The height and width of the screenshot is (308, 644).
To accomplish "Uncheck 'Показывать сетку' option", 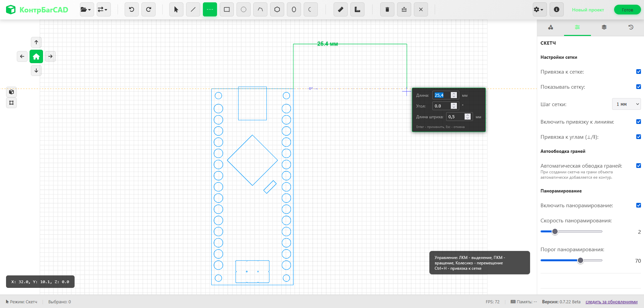I will tap(638, 87).
